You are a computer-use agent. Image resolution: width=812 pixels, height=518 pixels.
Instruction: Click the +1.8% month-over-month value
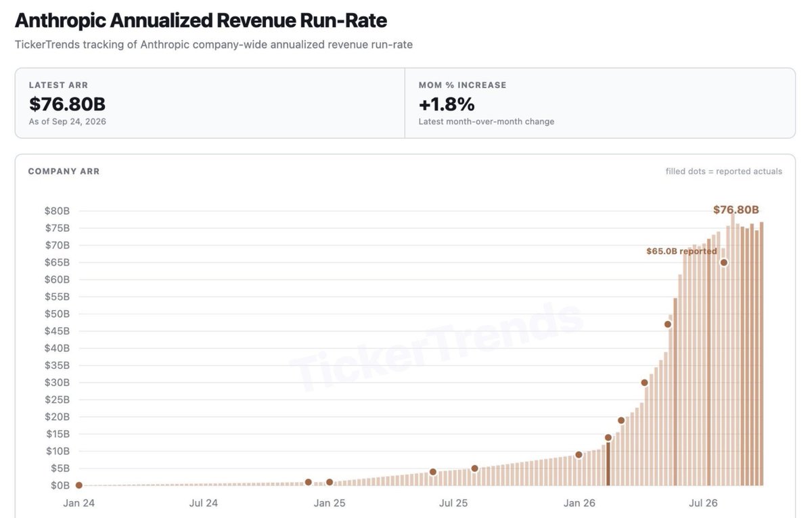pos(447,104)
